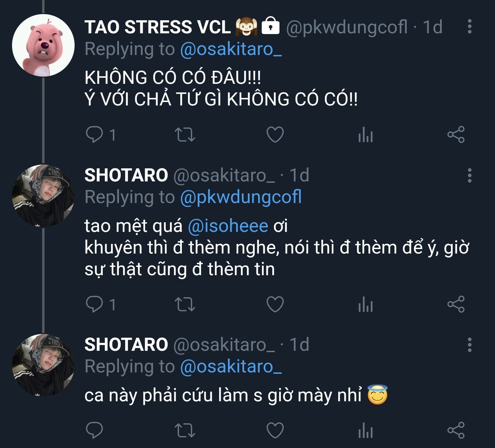Open SHOTARO's profile from last tweet name
This screenshot has height=448, width=495.
click(126, 345)
